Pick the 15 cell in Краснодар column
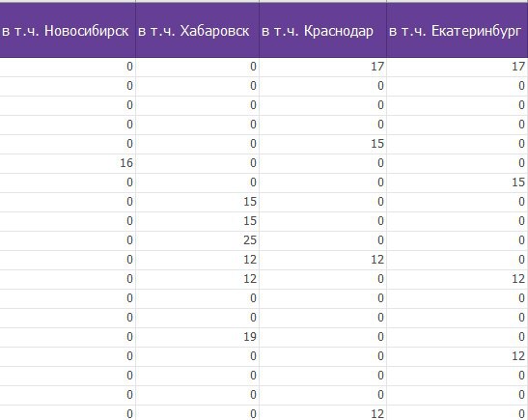 [323, 144]
